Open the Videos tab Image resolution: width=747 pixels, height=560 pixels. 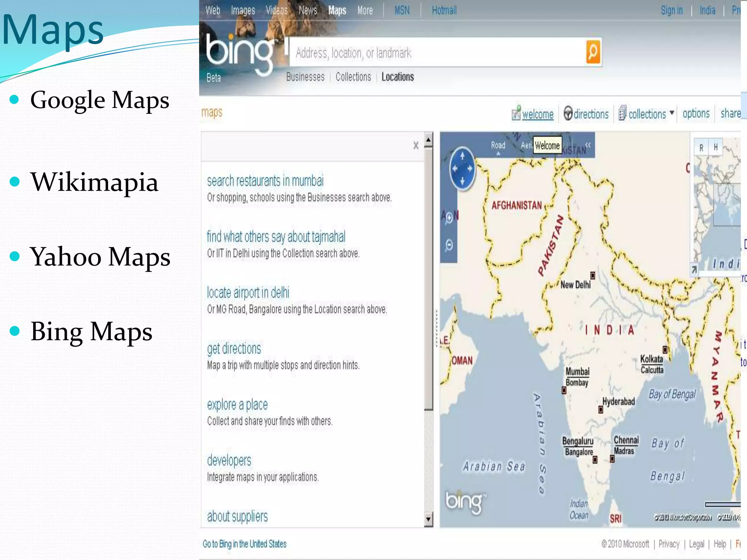(276, 10)
